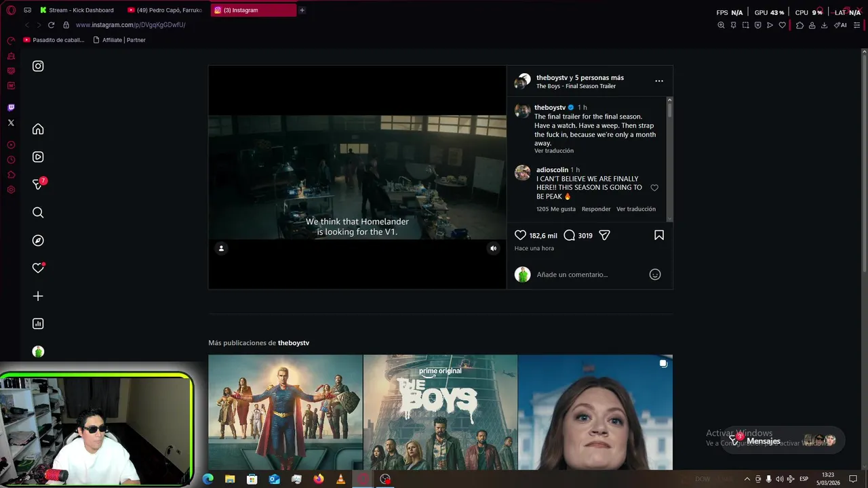Open post options three-dot menu

[x=659, y=81]
